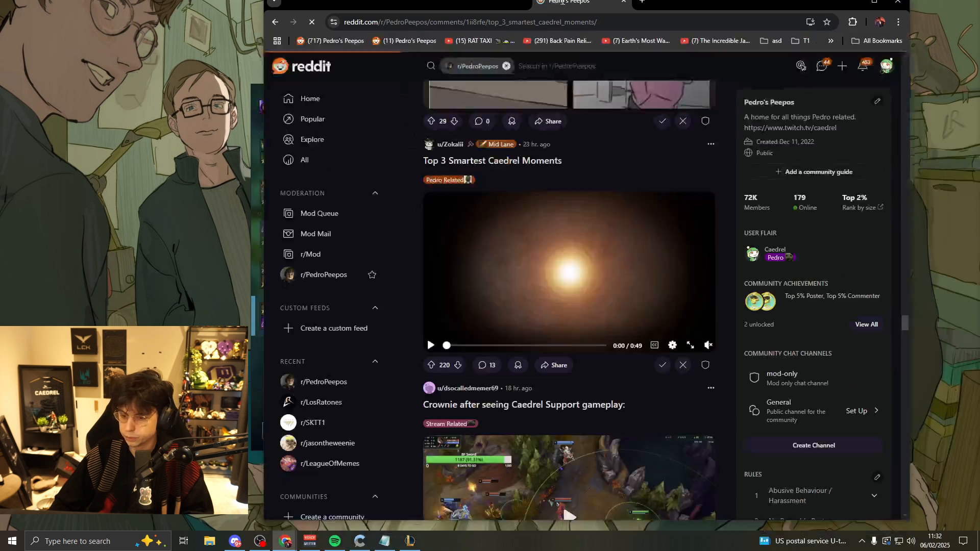The image size is (980, 551).
Task: Favorite r/PedroPeepos with the star
Action: pyautogui.click(x=372, y=274)
